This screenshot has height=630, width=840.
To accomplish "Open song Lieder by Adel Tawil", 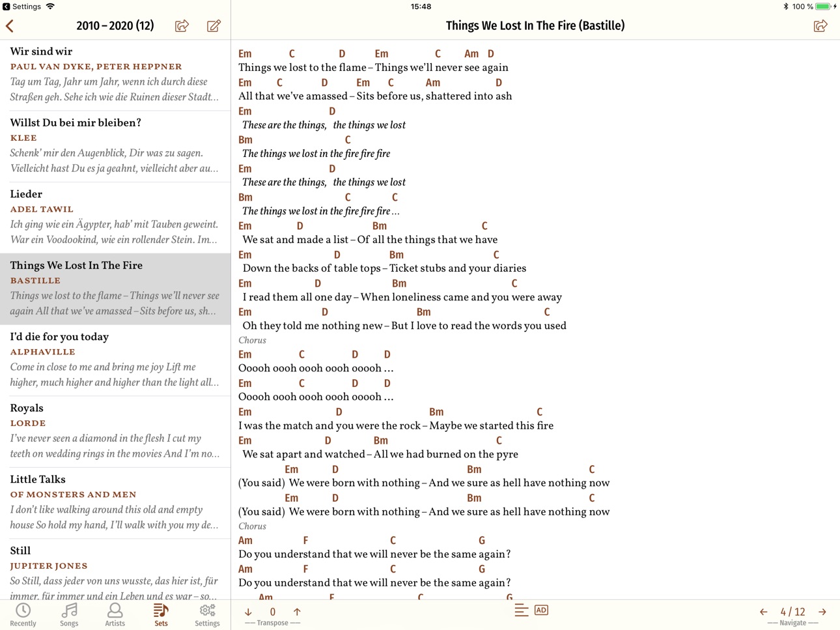I will (x=115, y=218).
